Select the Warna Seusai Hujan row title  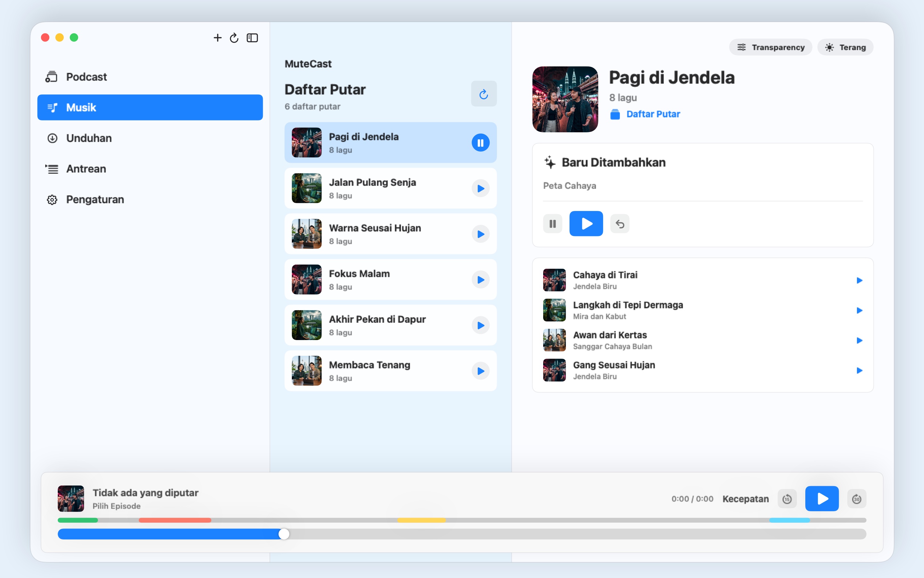point(375,228)
